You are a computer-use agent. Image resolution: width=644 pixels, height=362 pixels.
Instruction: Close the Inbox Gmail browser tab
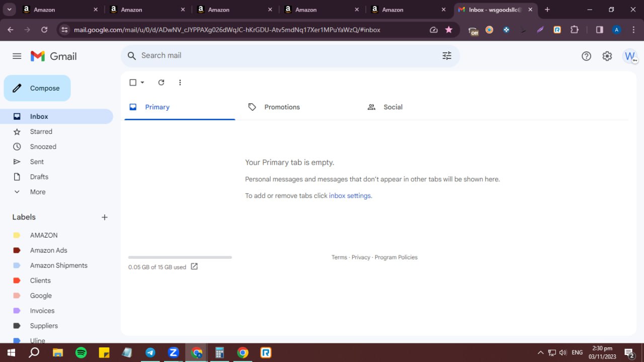[530, 10]
